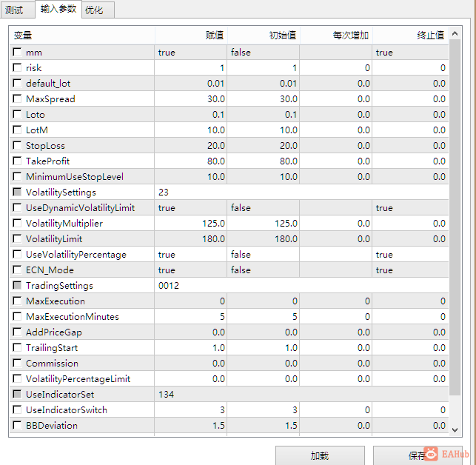This screenshot has height=465, width=476.
Task: Select UseDynamicVolatilityLimit 赋值 true cell
Action: tap(191, 208)
